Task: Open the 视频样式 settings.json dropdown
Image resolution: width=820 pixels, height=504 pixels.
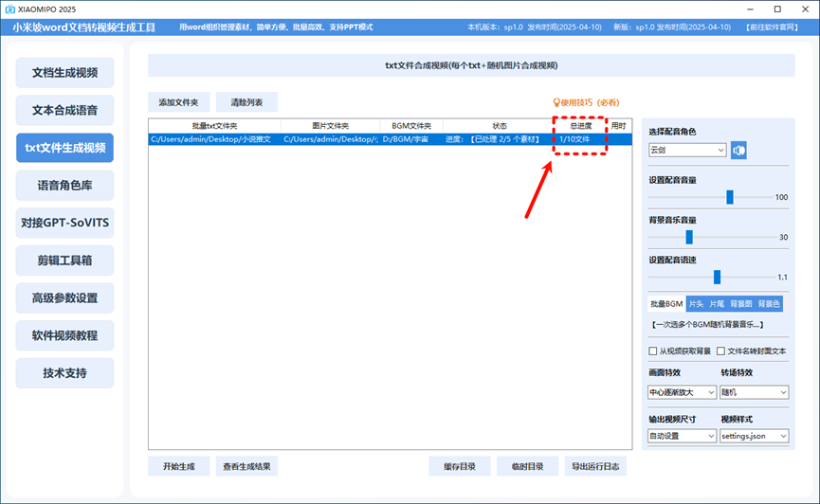Action: (x=754, y=436)
